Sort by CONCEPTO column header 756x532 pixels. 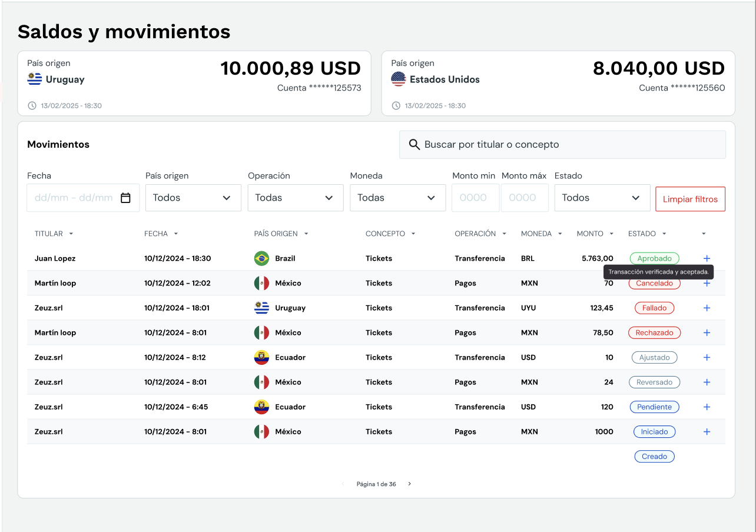[391, 234]
